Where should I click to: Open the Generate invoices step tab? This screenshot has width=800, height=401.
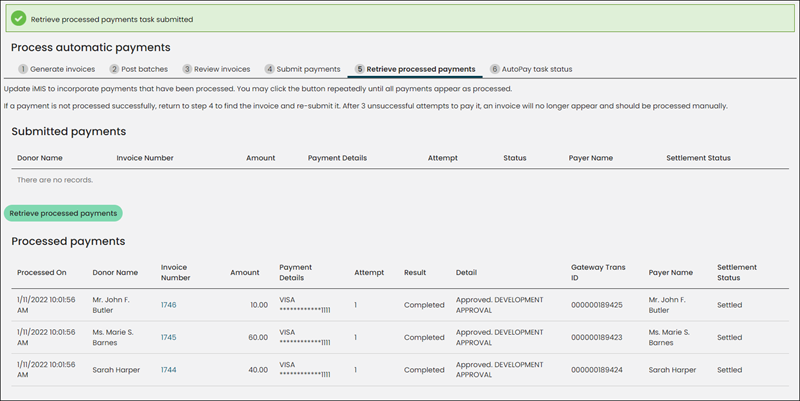point(57,69)
